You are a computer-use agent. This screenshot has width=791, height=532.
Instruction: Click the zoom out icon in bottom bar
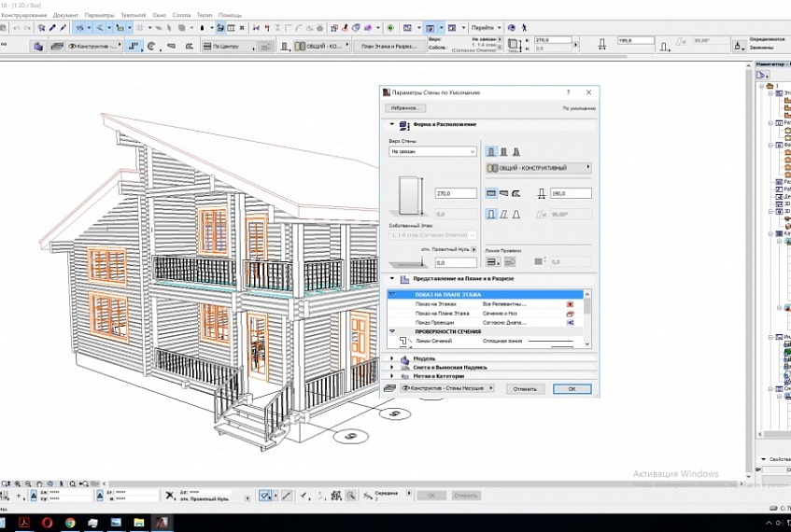pos(28,484)
